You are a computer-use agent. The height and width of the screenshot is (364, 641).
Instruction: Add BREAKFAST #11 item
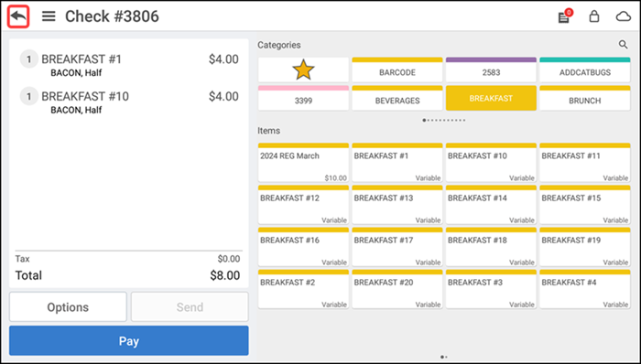click(584, 163)
